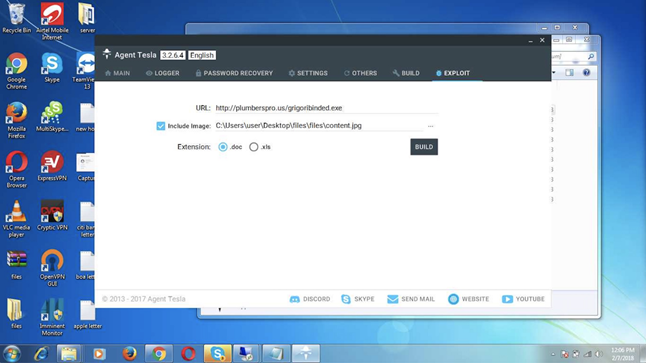Viewport: 646px width, 363px height.
Task: Click the version number 3.2.6.4 label
Action: point(173,55)
